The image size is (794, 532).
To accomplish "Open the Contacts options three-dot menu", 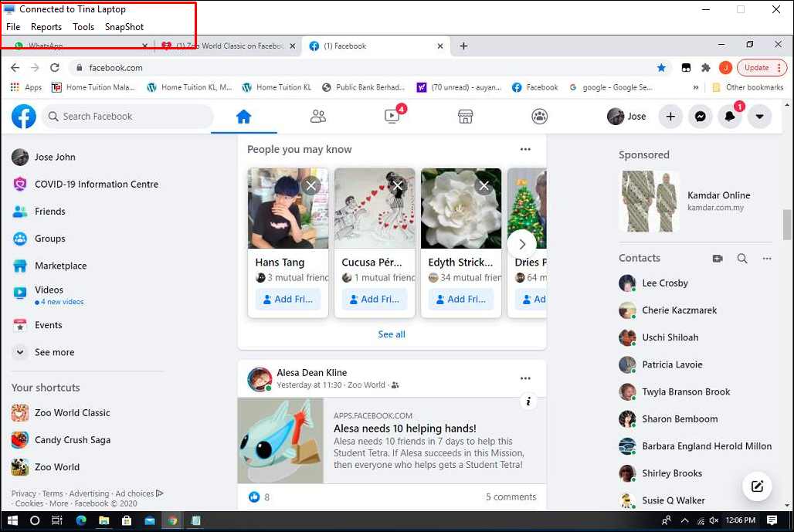I will [767, 258].
